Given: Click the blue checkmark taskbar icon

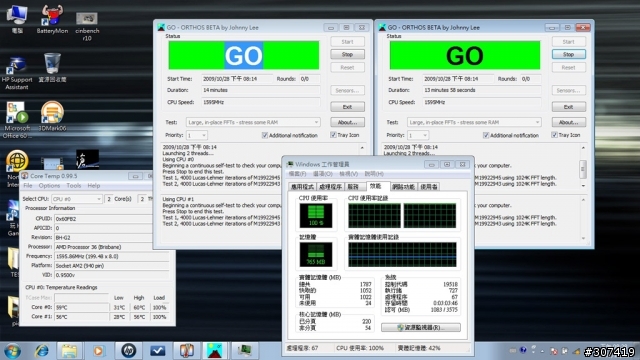Looking at the screenshot, I should point(158,351).
